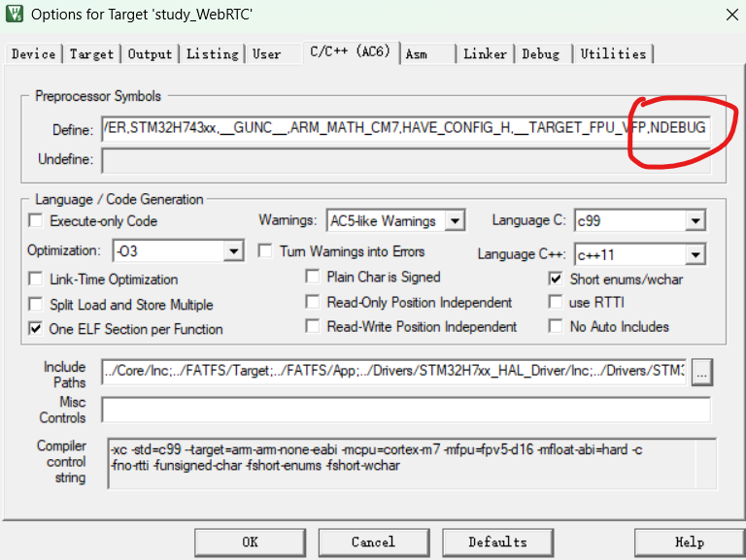Screen dimensions: 746x560
Task: Click the Include Paths field
Action: pos(394,372)
